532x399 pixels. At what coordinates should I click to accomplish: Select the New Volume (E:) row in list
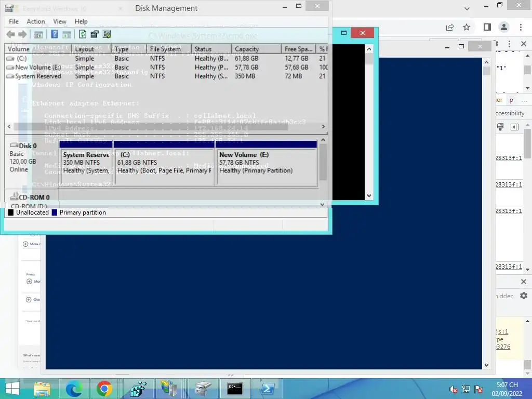(166, 67)
